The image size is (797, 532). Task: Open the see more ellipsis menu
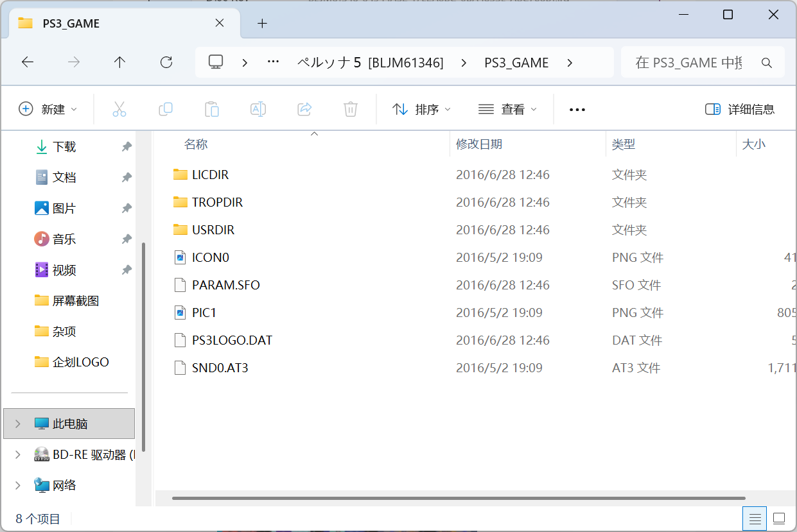tap(577, 110)
